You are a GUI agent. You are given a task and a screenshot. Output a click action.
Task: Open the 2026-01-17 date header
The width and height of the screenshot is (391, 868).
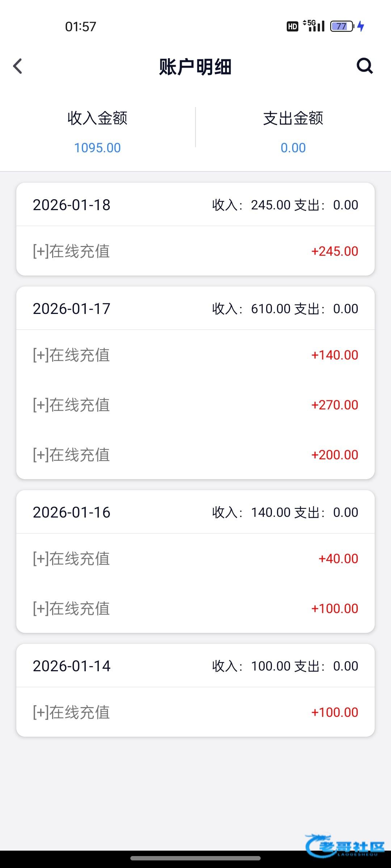click(72, 309)
